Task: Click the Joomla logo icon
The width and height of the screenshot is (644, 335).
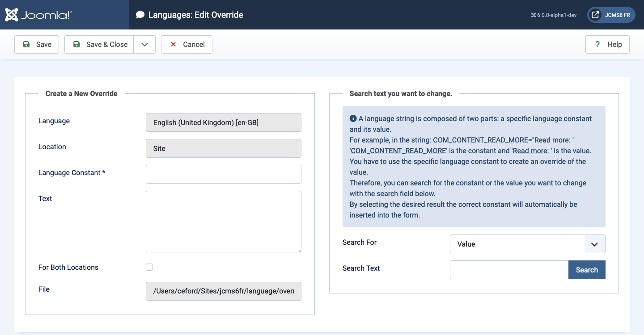Action: tap(12, 15)
